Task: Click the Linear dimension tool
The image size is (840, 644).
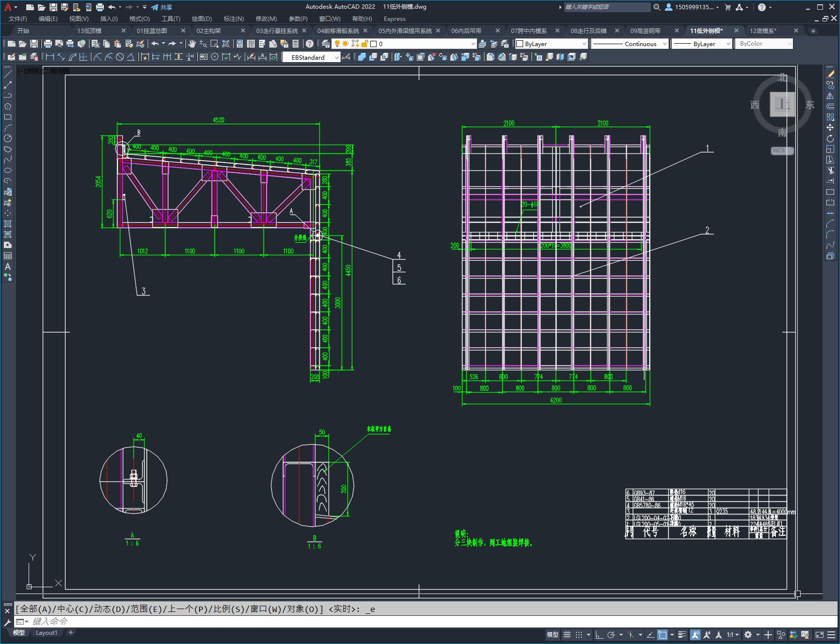Action: (x=50, y=57)
